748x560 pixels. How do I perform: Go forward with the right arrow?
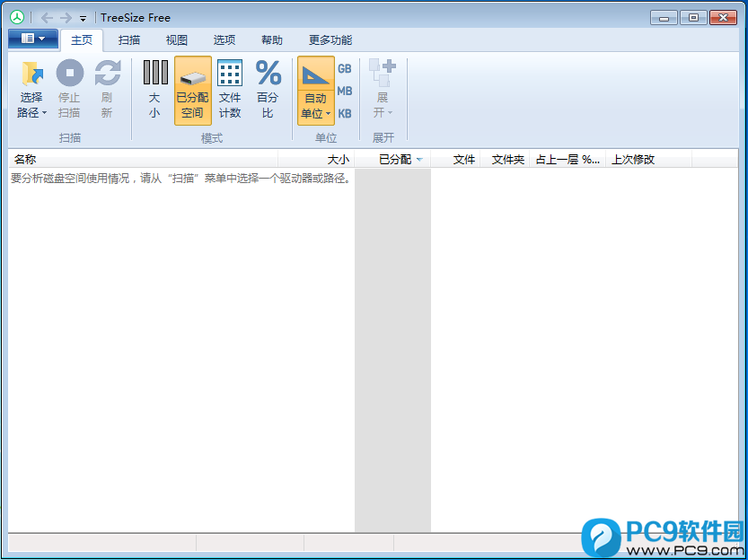click(x=66, y=18)
